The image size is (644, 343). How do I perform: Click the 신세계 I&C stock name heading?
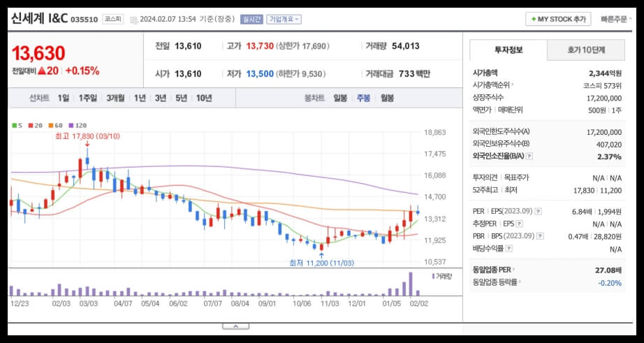[x=39, y=18]
